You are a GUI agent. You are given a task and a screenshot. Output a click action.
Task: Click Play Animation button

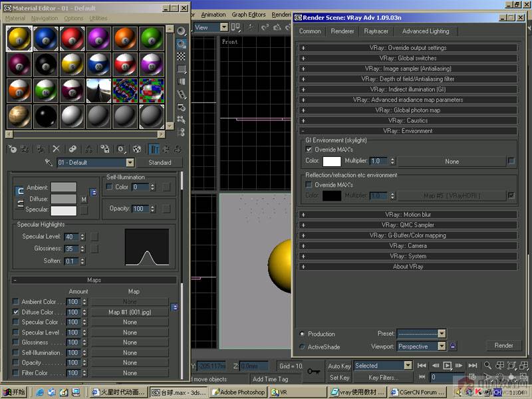[448, 365]
